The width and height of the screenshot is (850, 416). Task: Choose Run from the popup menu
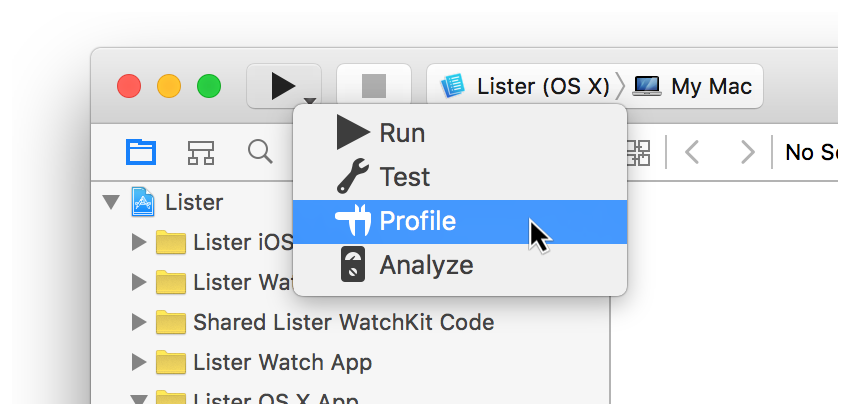coord(402,133)
